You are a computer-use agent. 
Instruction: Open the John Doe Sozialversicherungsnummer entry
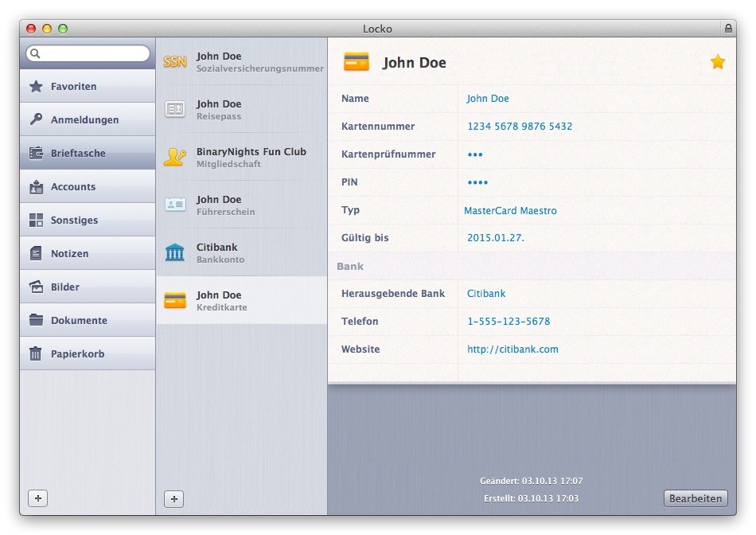pyautogui.click(x=241, y=62)
